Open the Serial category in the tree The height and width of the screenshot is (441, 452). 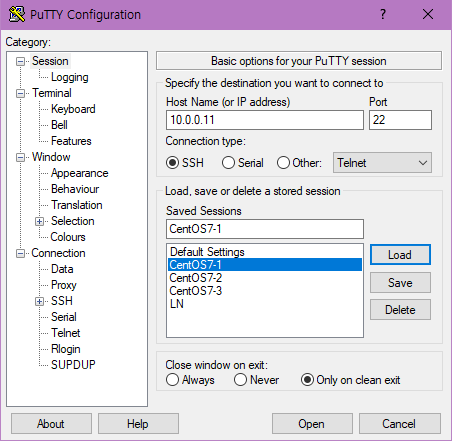[64, 317]
